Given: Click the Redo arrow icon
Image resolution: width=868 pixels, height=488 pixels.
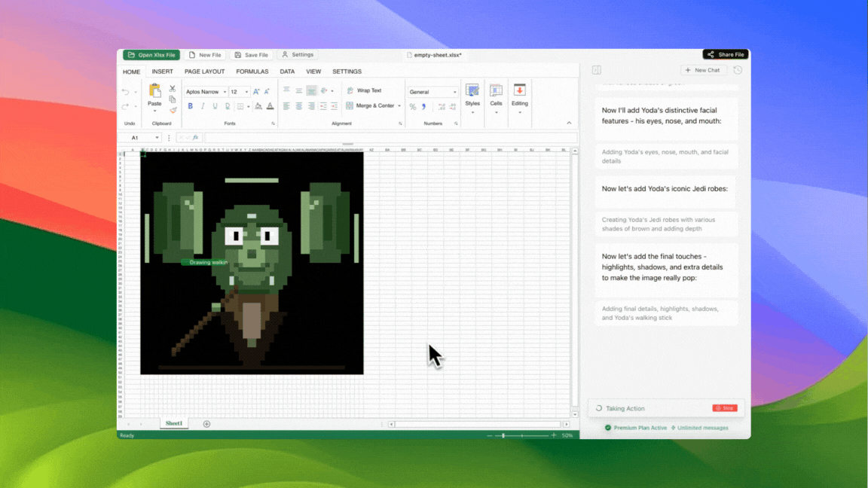Looking at the screenshot, I should 126,106.
